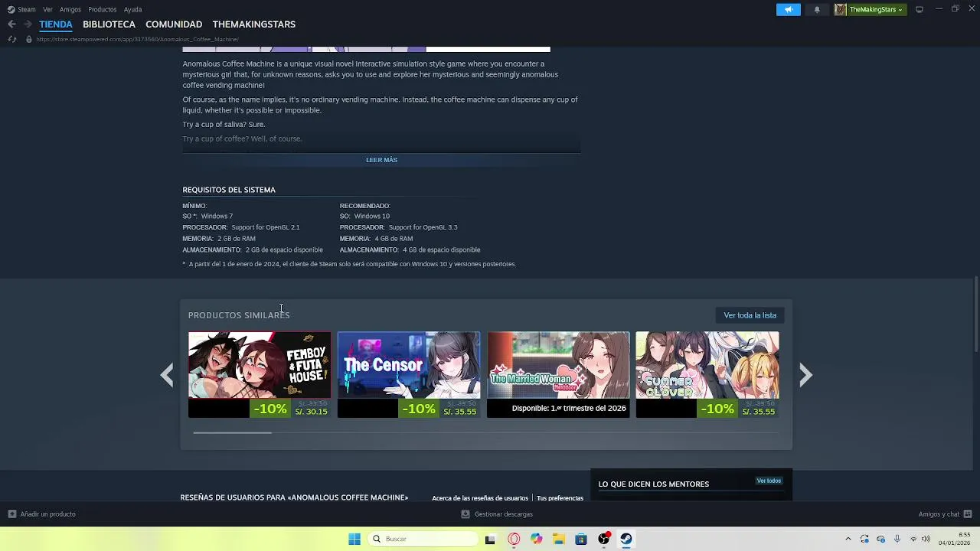Click the S/. 30.15 price
The height and width of the screenshot is (551, 980).
[312, 412]
